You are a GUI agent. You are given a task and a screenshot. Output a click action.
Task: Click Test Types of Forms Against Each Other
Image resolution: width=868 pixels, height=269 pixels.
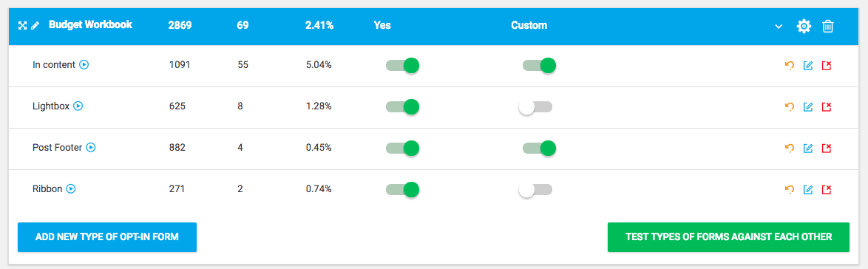728,237
